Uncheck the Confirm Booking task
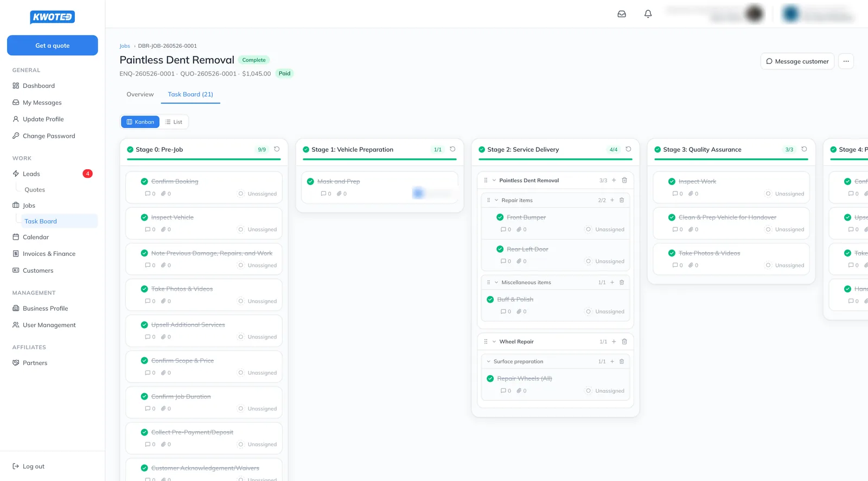The image size is (868, 481). tap(144, 182)
